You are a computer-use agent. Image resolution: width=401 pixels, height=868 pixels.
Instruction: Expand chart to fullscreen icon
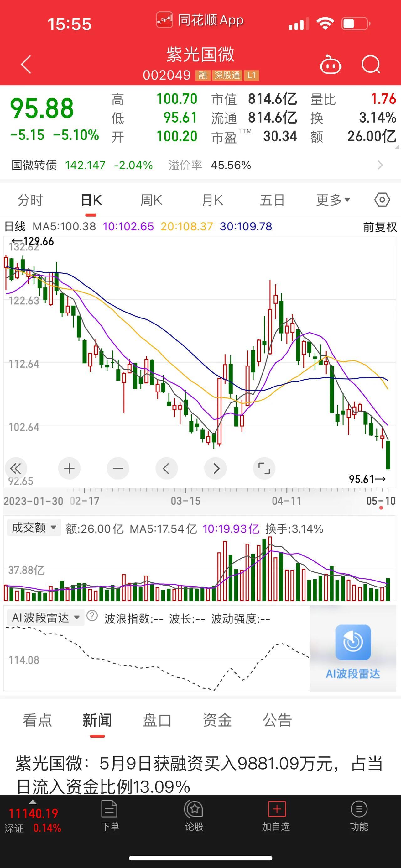tap(264, 468)
